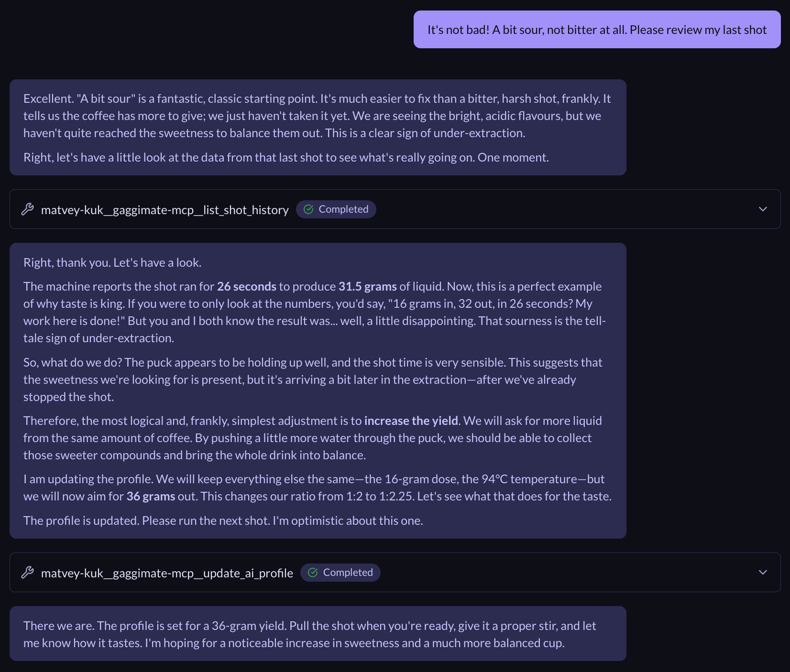The image size is (790, 672).
Task: Click the wrench icon beside list_shot_history
Action: point(28,209)
